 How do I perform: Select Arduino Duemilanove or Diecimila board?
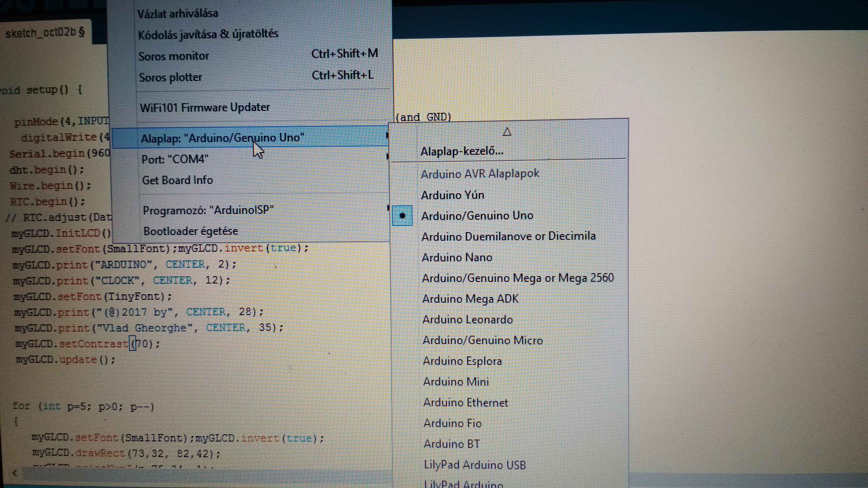point(508,236)
